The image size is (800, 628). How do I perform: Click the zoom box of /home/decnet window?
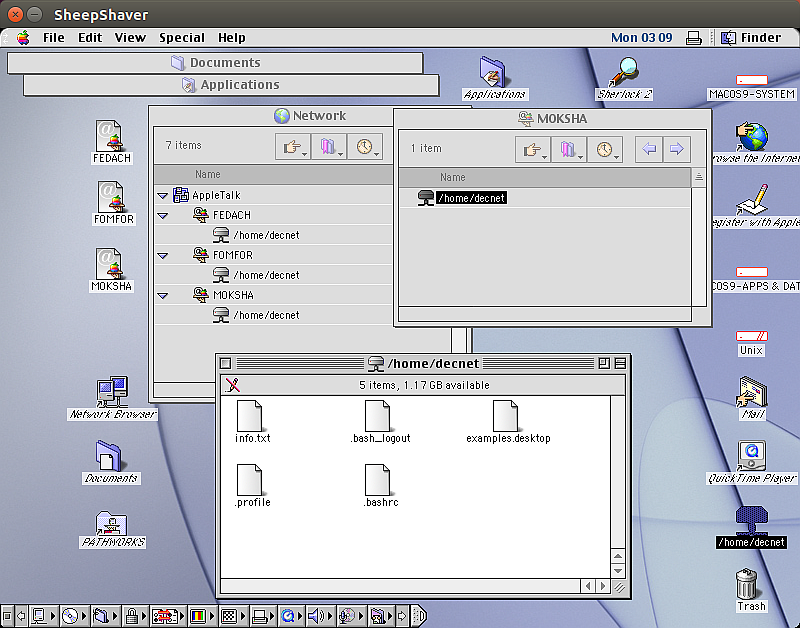604,363
